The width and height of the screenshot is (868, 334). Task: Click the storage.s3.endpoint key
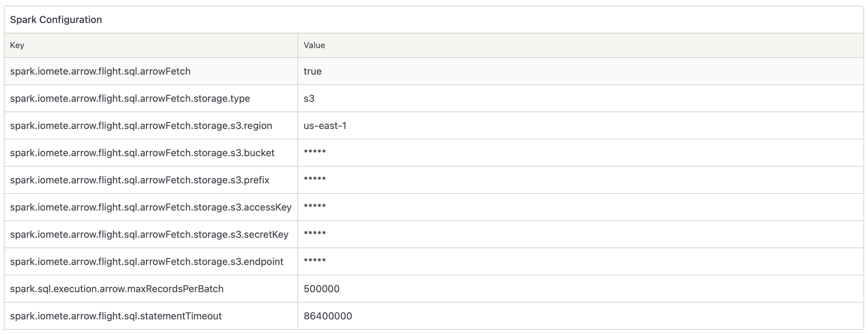[147, 262]
